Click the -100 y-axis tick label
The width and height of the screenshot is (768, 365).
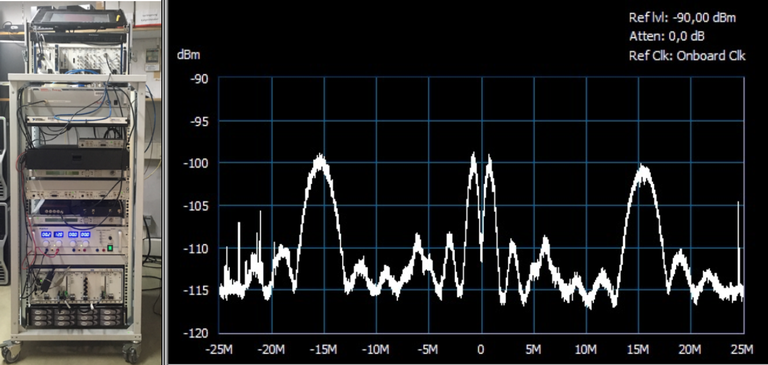coord(198,163)
